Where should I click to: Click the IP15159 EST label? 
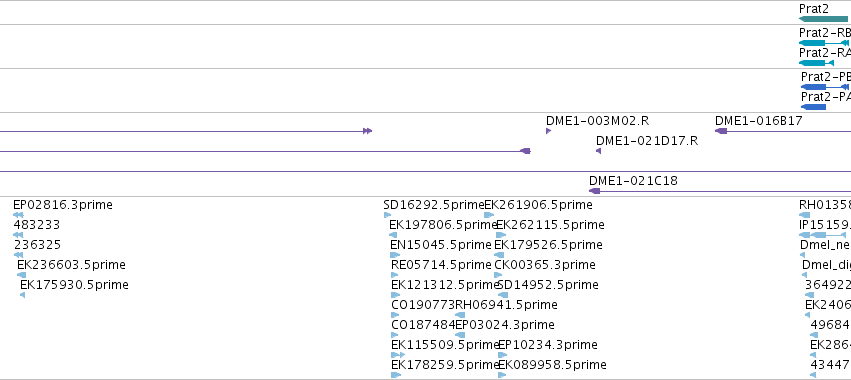coord(825,225)
